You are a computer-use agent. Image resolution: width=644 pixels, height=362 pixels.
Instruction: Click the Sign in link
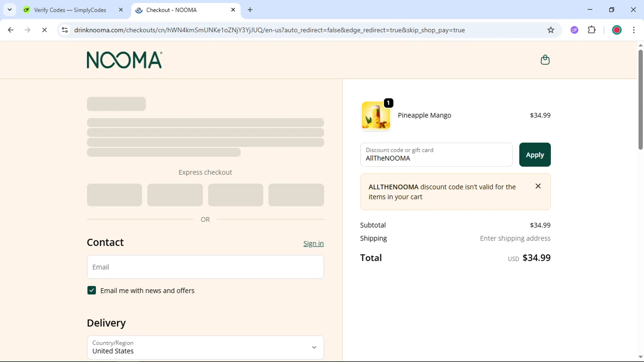[313, 243]
